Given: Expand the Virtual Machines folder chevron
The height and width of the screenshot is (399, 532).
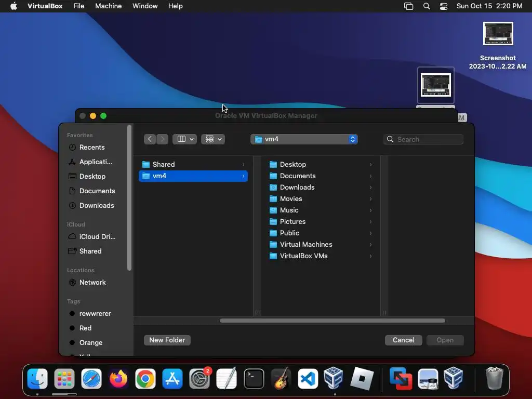Looking at the screenshot, I should (370, 245).
